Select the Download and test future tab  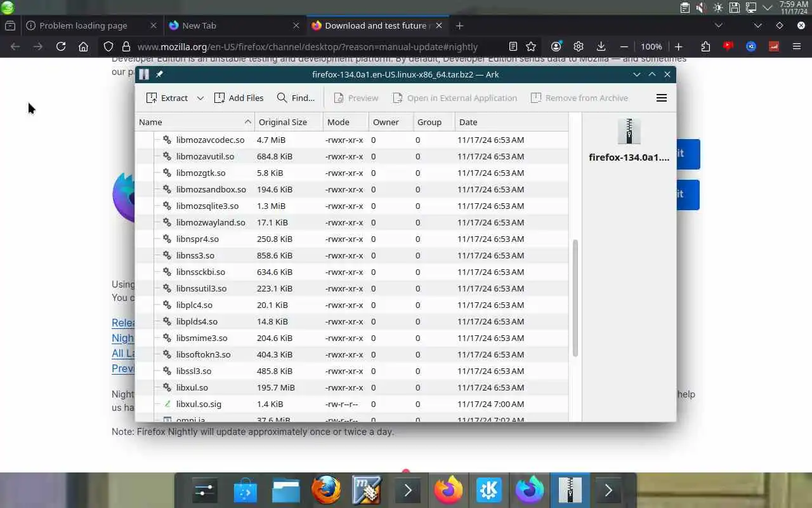[377, 25]
